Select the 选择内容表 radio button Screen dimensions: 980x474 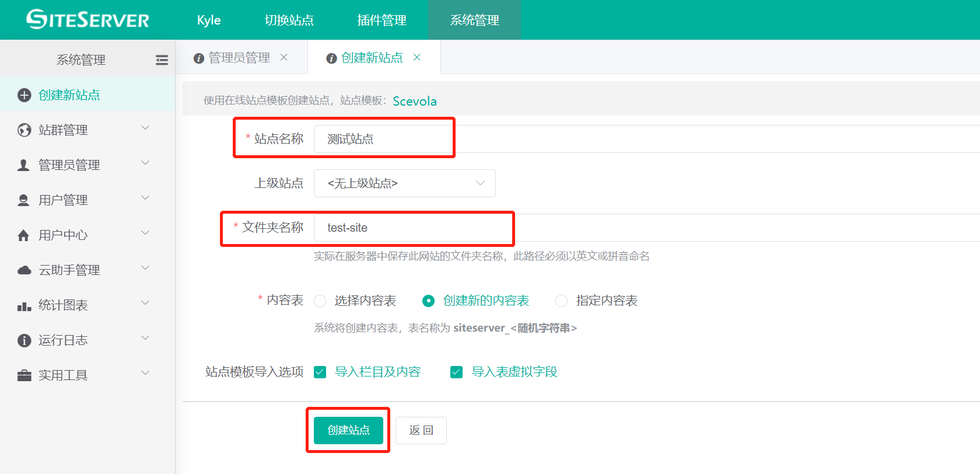click(x=320, y=301)
